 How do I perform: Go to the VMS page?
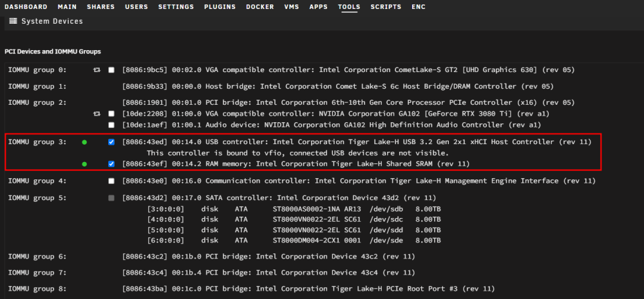(292, 7)
